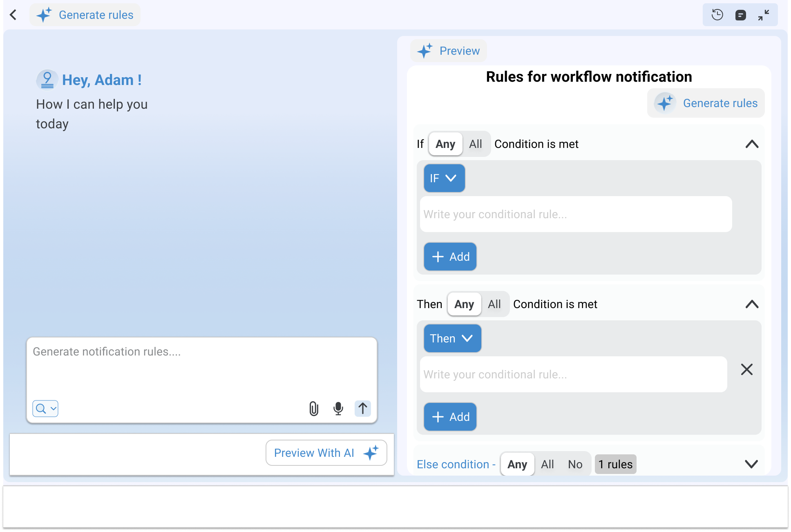Click the collapse fullscreen arrows icon
The width and height of the screenshot is (791, 532).
(x=763, y=15)
